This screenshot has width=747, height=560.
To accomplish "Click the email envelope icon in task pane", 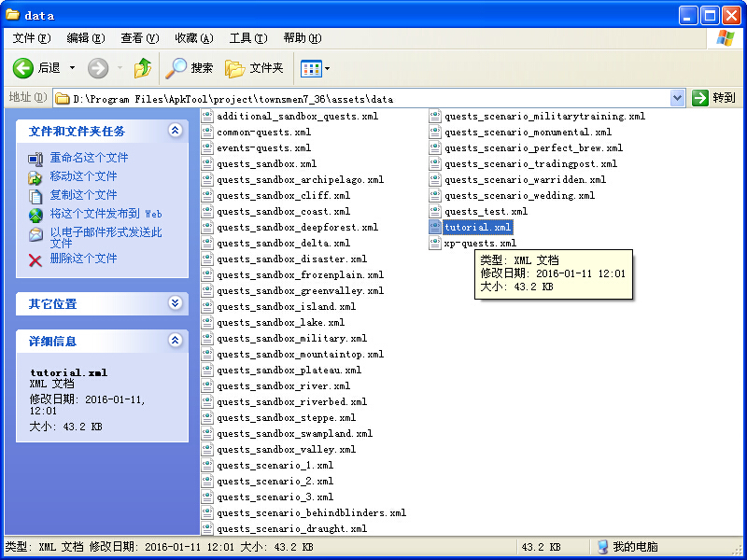I will coord(35,234).
